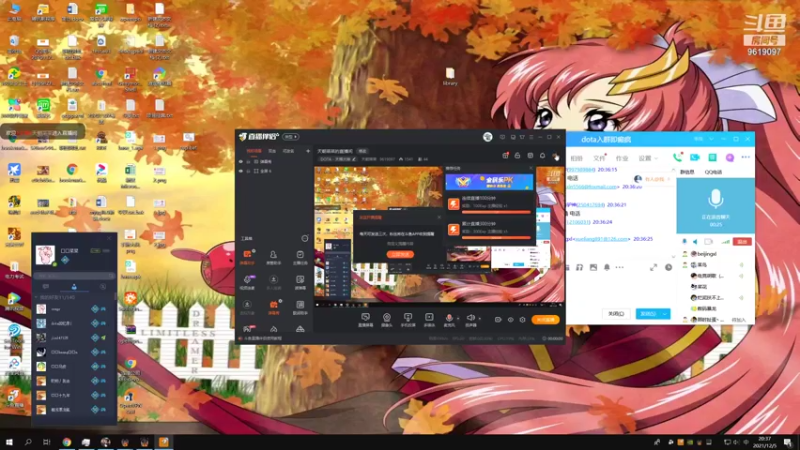Open the purple app icon in QQ header
The height and width of the screenshot is (450, 800).
[730, 157]
